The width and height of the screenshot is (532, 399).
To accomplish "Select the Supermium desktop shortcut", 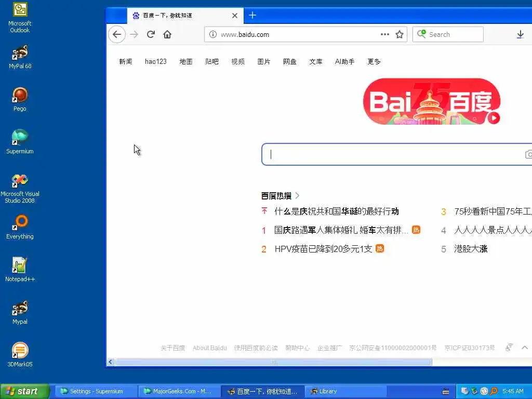I will pos(20,142).
